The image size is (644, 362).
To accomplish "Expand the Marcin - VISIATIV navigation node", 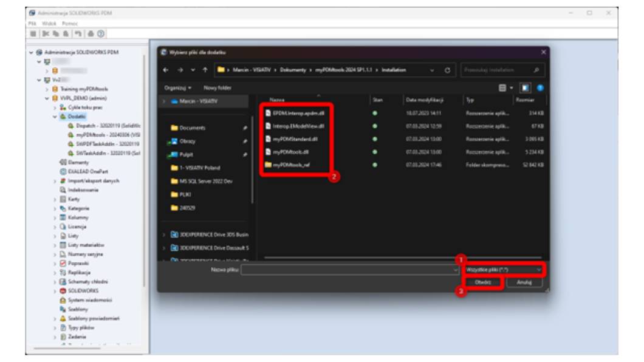I will [x=164, y=101].
